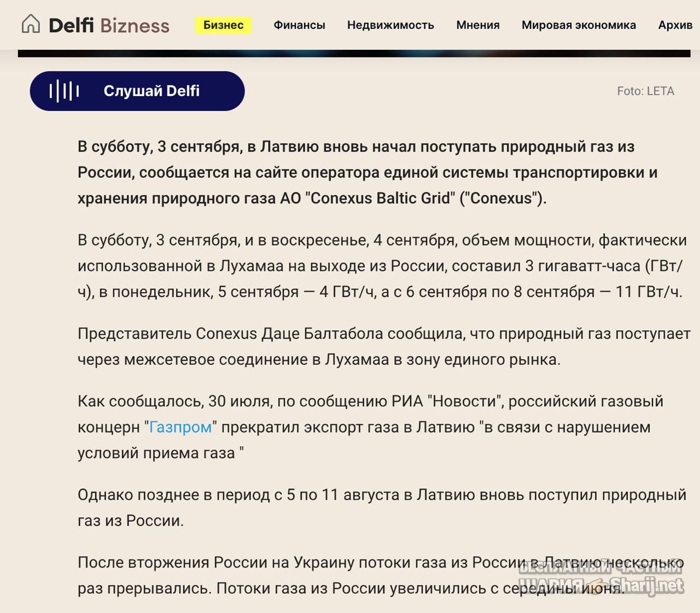The height and width of the screenshot is (613, 700).
Task: Click the bold lead paragraph starting "В субботу, 3 сентября, в Латвию"
Action: pyautogui.click(x=367, y=172)
